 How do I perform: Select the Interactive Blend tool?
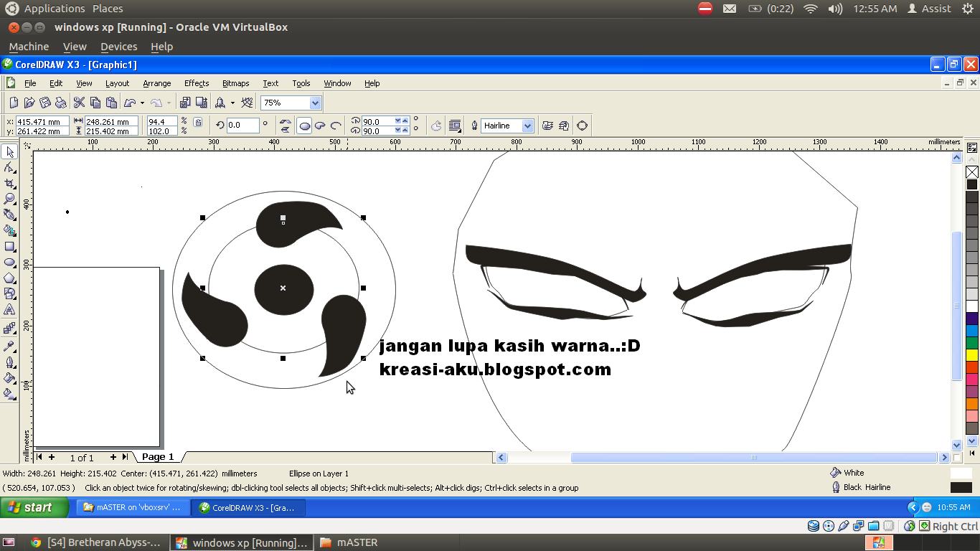click(x=9, y=328)
